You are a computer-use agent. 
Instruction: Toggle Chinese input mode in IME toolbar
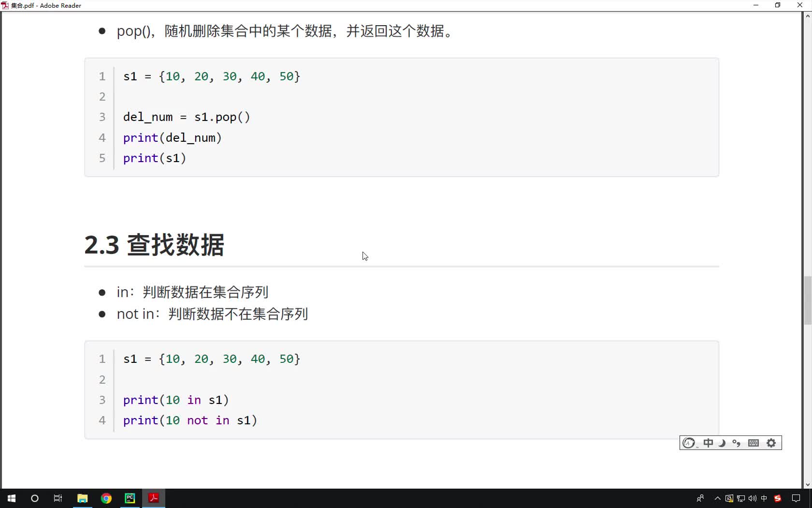(x=708, y=443)
